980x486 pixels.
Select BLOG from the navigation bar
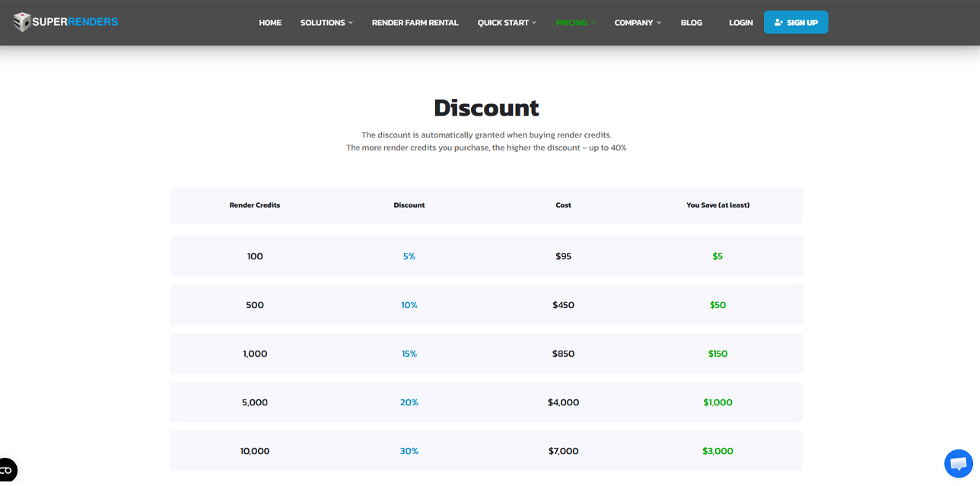point(691,22)
